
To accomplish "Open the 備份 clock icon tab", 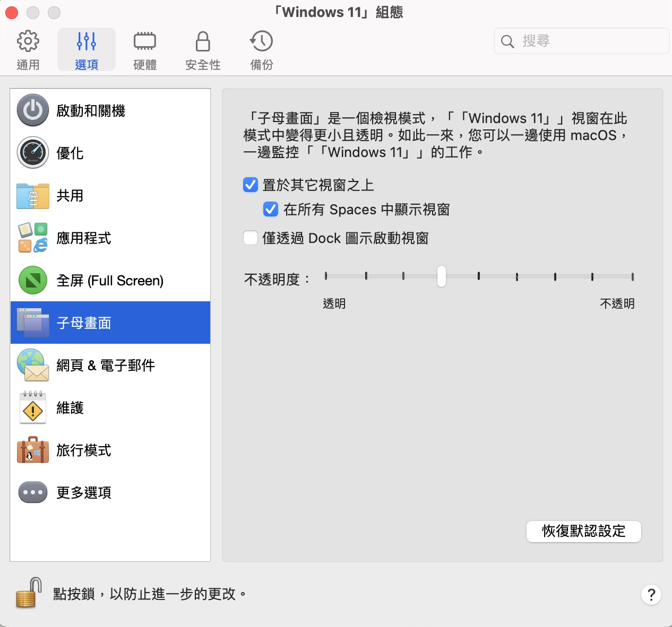I will pos(262,50).
